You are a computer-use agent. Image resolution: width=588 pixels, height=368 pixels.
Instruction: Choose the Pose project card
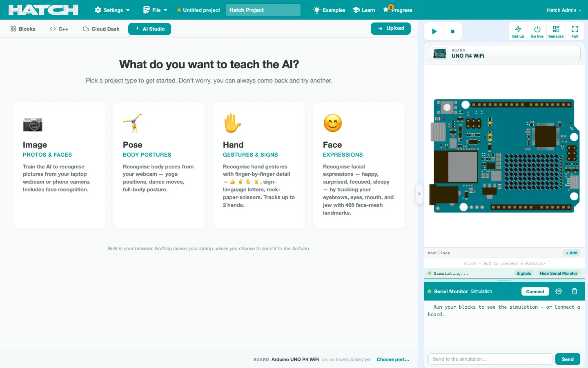pyautogui.click(x=159, y=165)
